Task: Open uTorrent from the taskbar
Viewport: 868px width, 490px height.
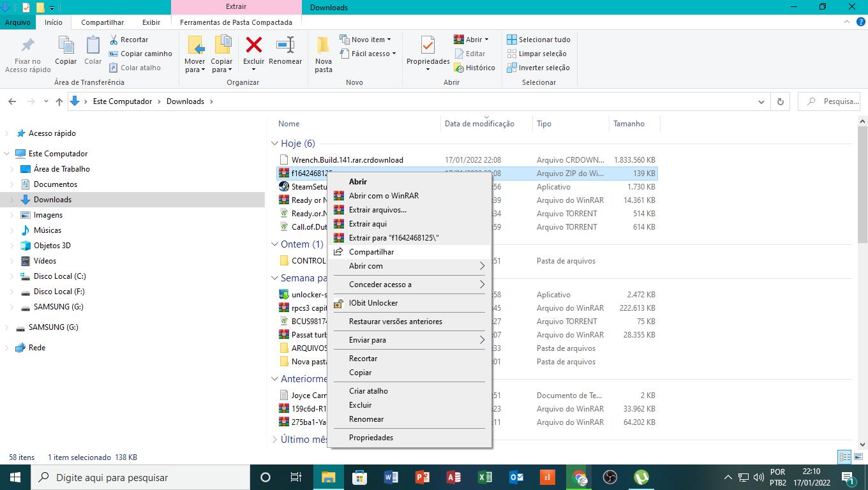Action: [x=641, y=477]
